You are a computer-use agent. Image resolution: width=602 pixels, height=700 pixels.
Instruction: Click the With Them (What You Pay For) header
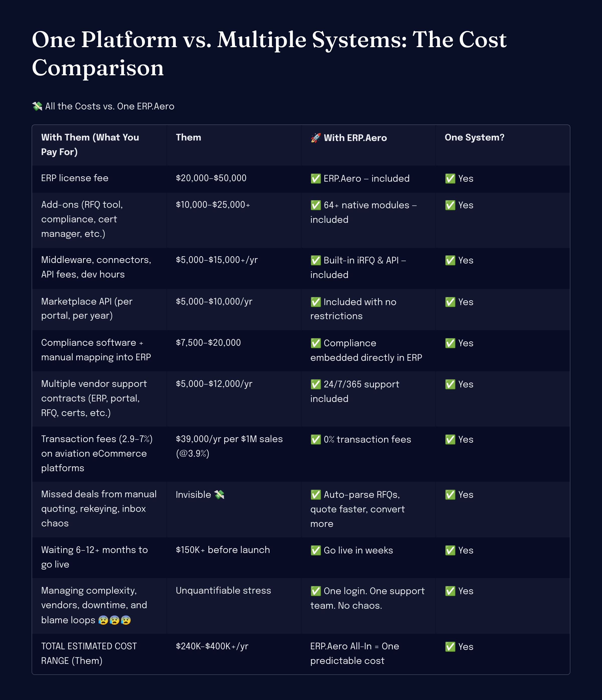pos(90,145)
